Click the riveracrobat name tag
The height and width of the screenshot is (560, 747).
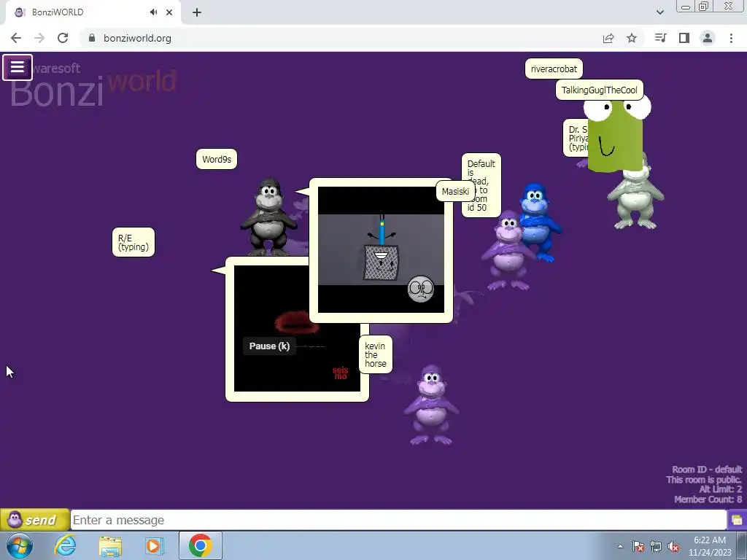point(554,69)
